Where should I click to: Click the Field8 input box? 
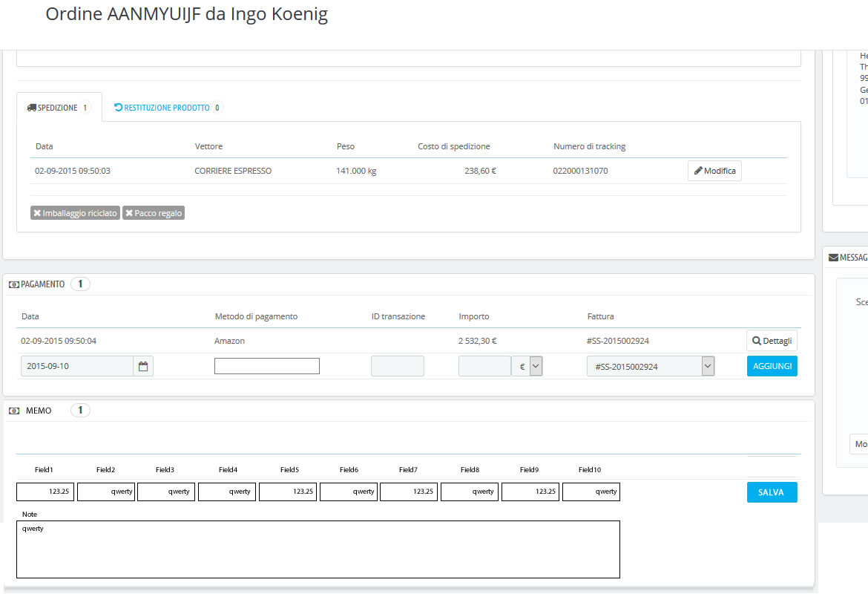470,492
